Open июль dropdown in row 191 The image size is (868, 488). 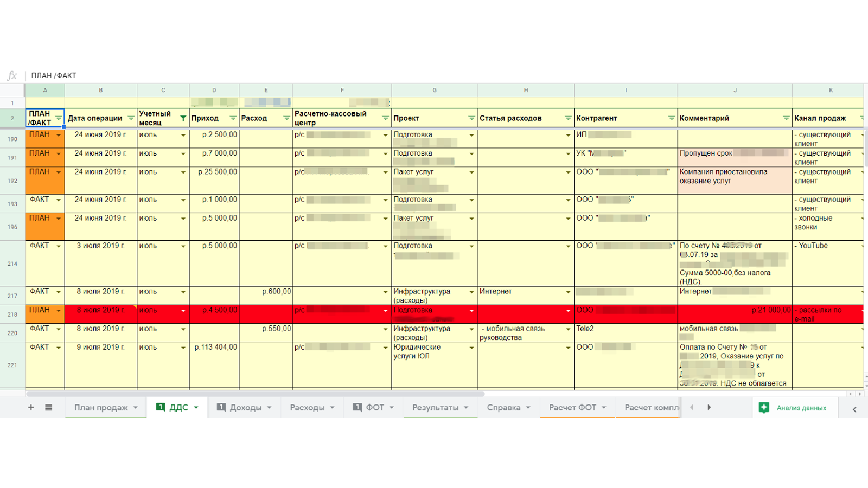183,154
